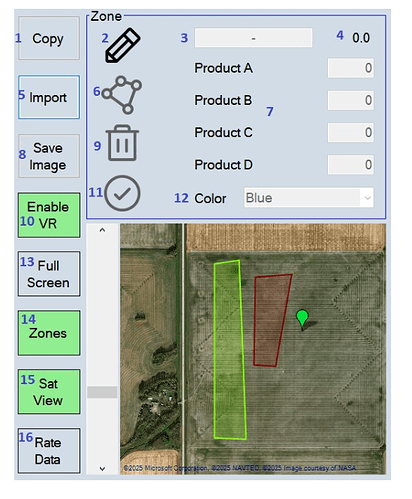Open the Rate Data button
The width and height of the screenshot is (412, 499).
pos(49,451)
